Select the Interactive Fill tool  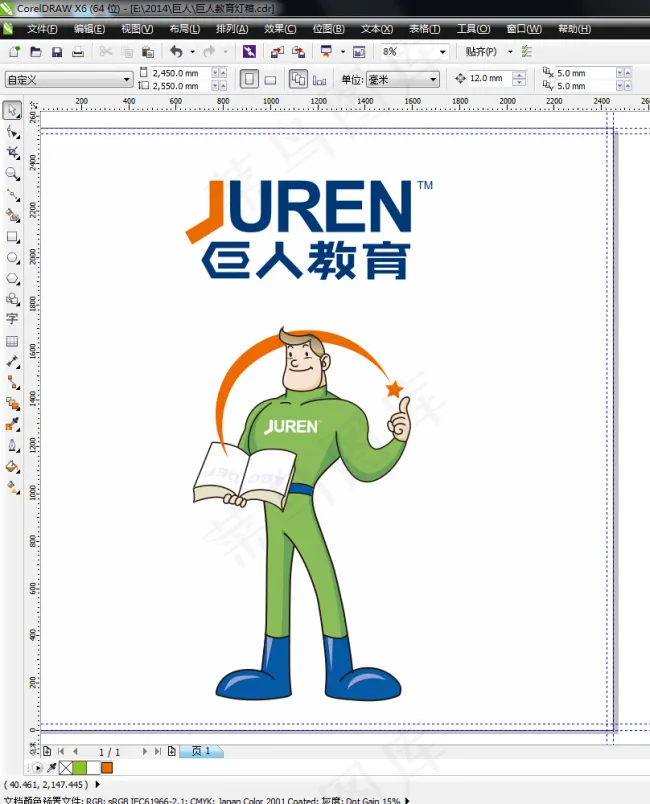click(12, 487)
